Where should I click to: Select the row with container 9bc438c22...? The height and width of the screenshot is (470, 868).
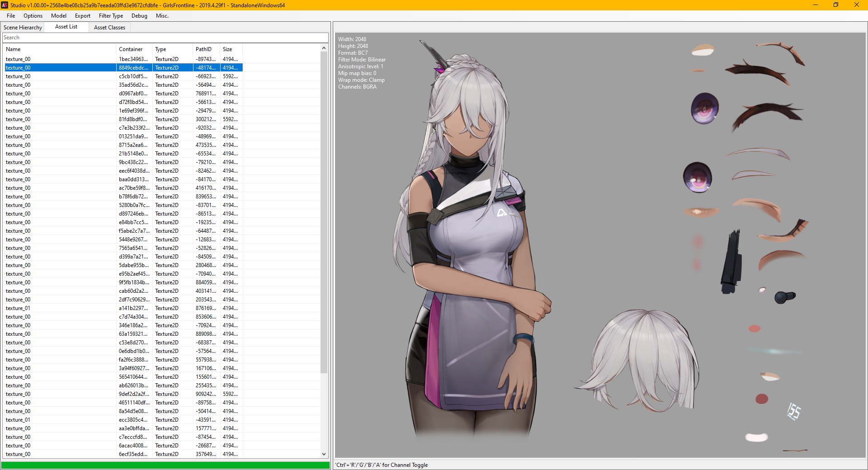pyautogui.click(x=123, y=162)
